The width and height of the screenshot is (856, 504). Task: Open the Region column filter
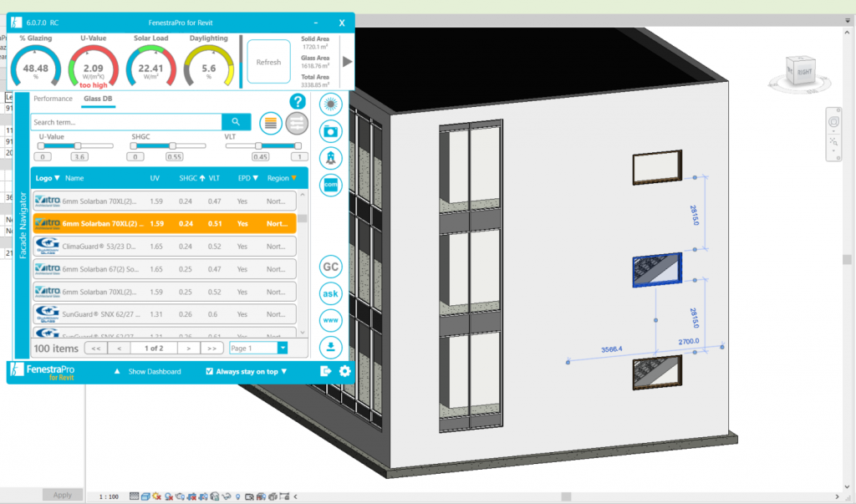click(x=293, y=178)
